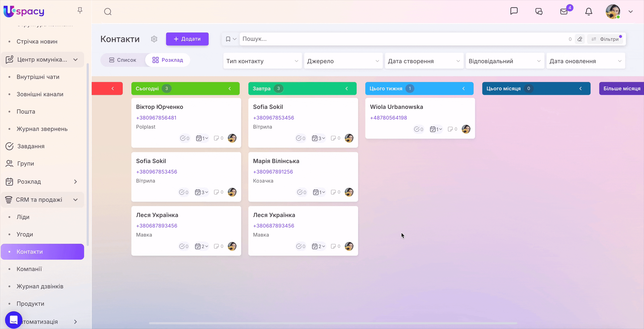Image resolution: width=644 pixels, height=329 pixels.
Task: Click the Uspacy logo
Action: 24,11
